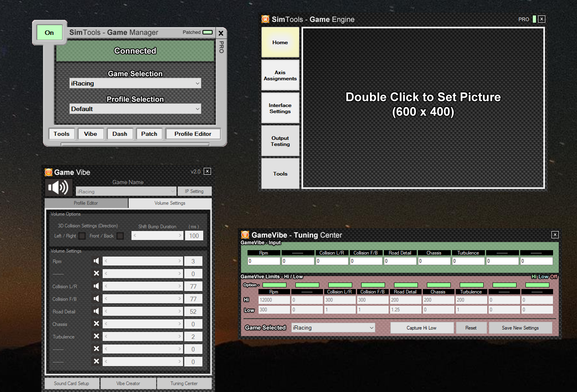Open Axis Assignments in Game Engine
This screenshot has height=392, width=577.
click(280, 75)
